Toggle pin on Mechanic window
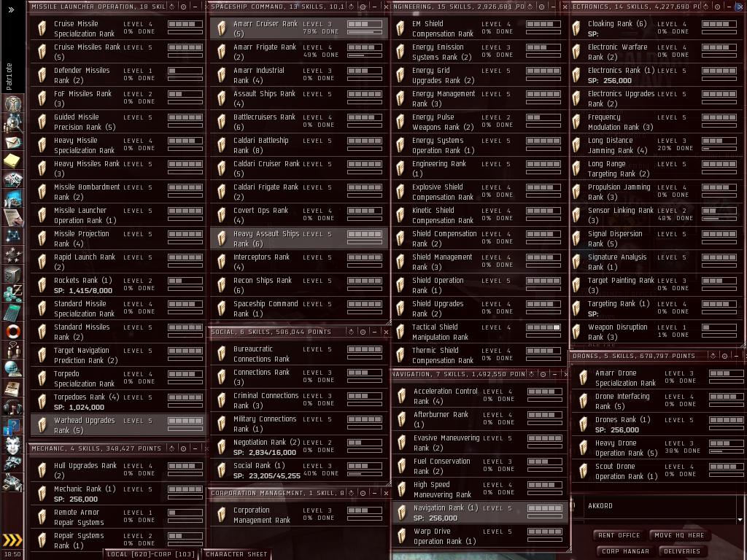747x560 pixels. 184,448
